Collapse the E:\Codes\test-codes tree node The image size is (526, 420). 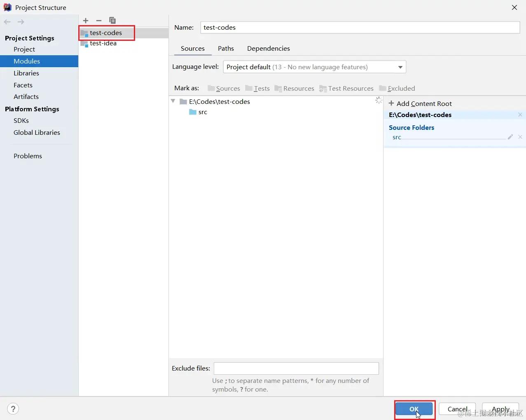(x=173, y=101)
